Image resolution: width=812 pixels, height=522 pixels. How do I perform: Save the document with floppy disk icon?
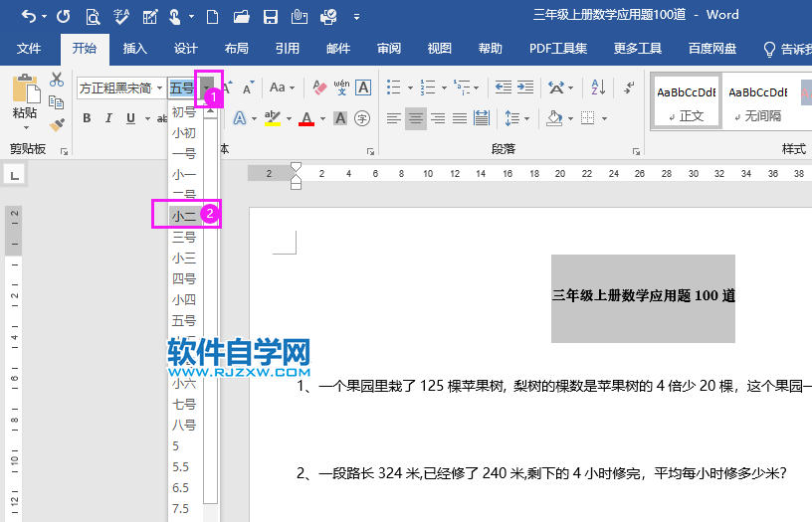[x=271, y=17]
